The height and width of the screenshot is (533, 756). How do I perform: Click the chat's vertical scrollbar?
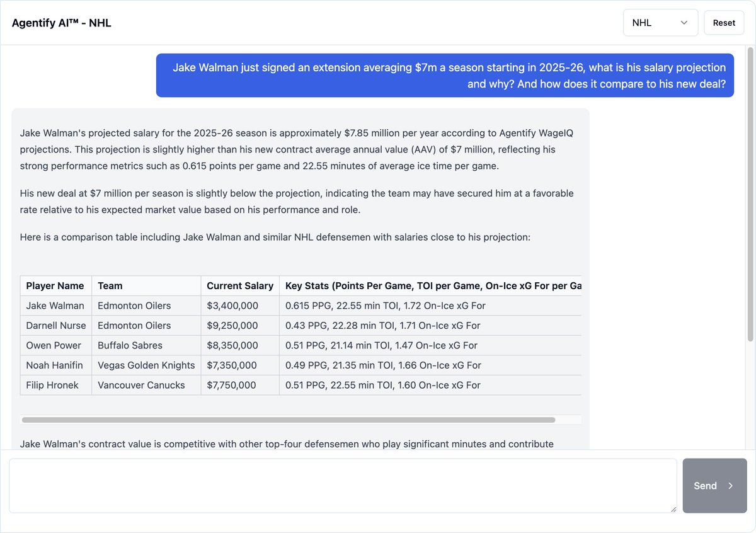tap(750, 195)
